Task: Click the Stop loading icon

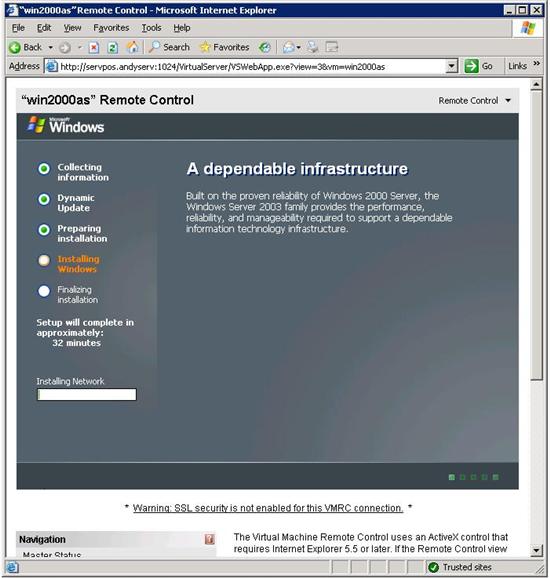Action: click(94, 48)
